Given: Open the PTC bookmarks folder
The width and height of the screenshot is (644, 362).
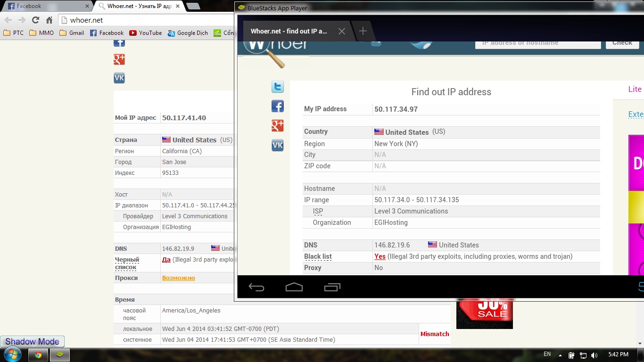Looking at the screenshot, I should [13, 33].
